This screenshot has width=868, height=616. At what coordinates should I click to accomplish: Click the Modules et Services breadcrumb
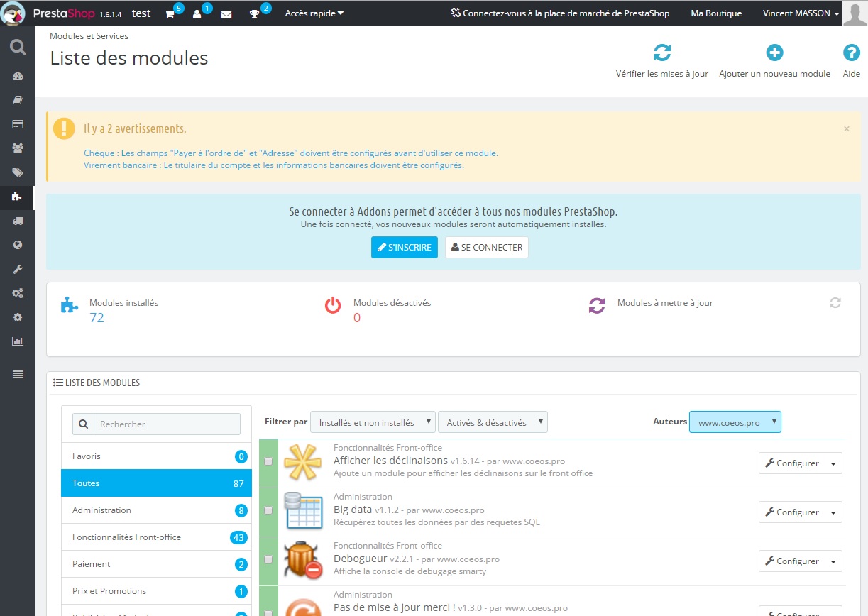[x=89, y=36]
